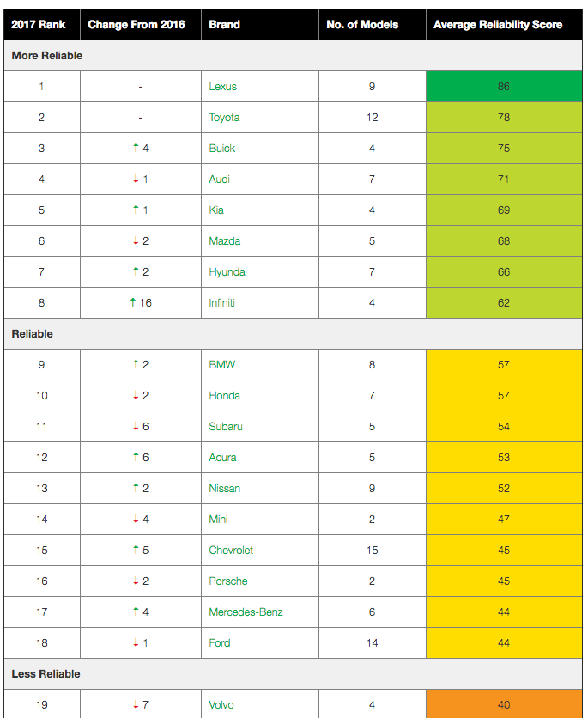
Task: Click the Buick brand link
Action: [222, 149]
